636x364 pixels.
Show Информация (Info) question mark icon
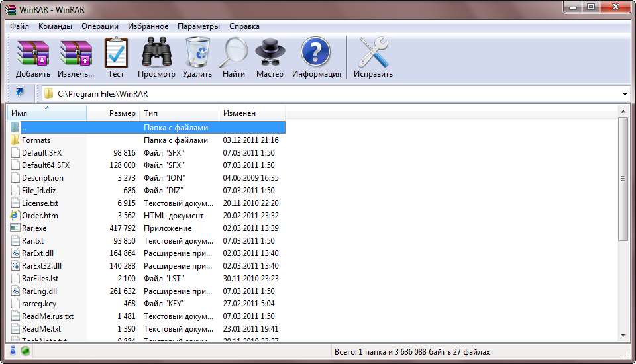point(316,53)
